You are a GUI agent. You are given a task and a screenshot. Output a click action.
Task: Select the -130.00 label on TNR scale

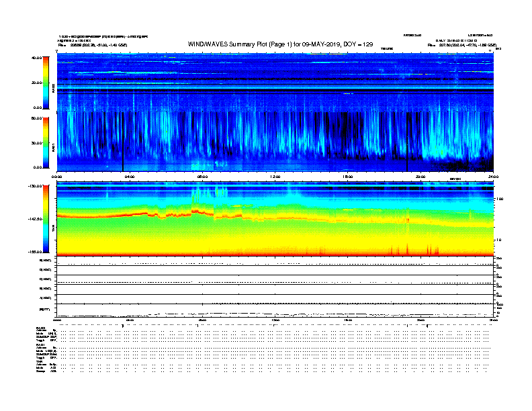36,186
